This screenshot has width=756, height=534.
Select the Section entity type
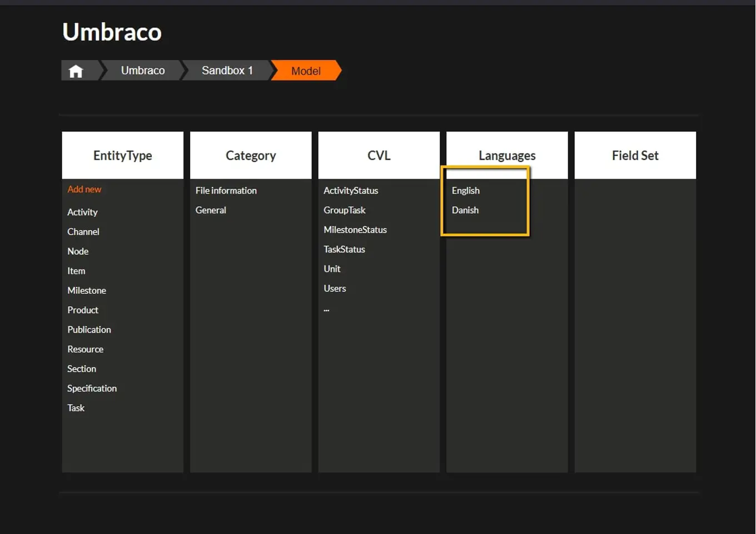(x=82, y=368)
